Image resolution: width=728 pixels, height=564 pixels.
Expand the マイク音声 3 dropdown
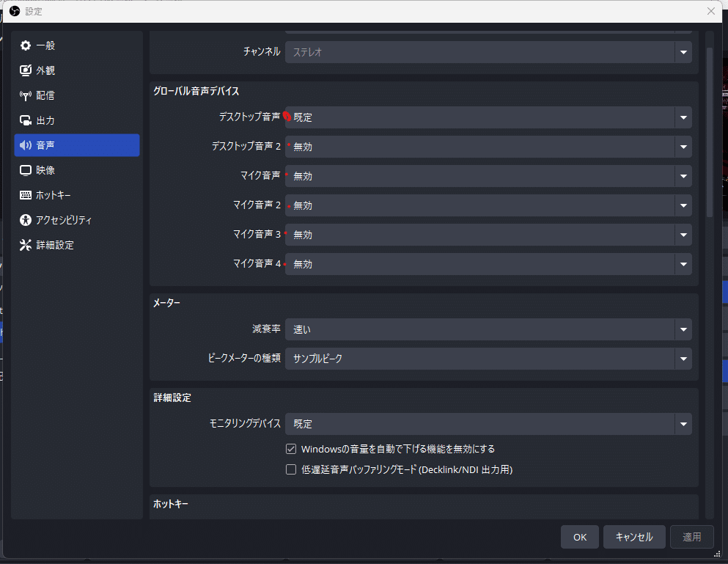click(x=488, y=235)
